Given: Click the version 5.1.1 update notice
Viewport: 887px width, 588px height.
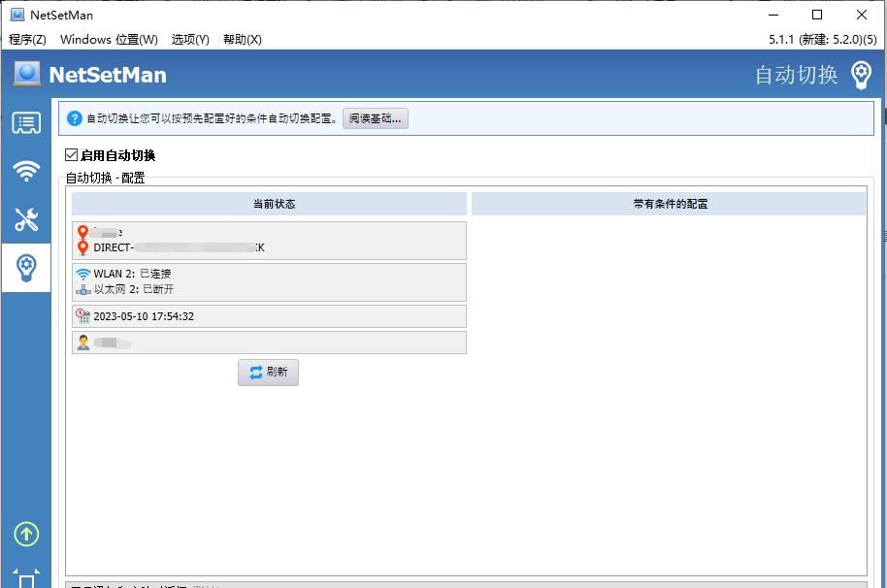Looking at the screenshot, I should [x=823, y=40].
